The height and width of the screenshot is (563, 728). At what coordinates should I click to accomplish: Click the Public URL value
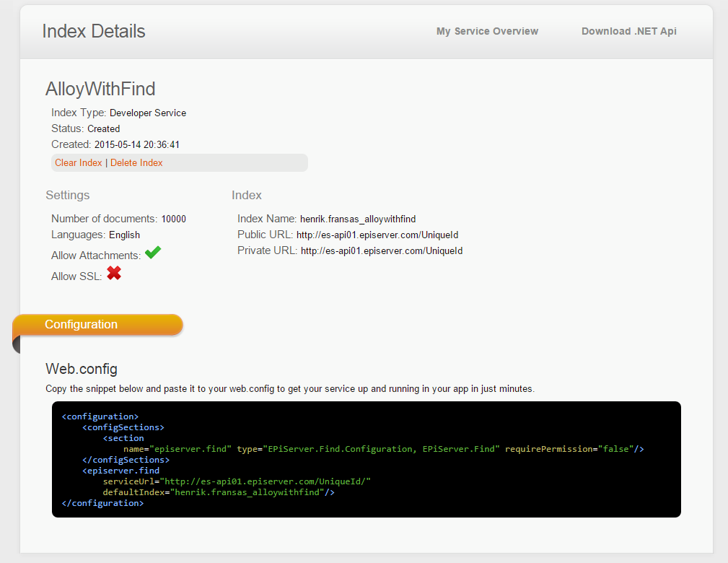pyautogui.click(x=377, y=235)
